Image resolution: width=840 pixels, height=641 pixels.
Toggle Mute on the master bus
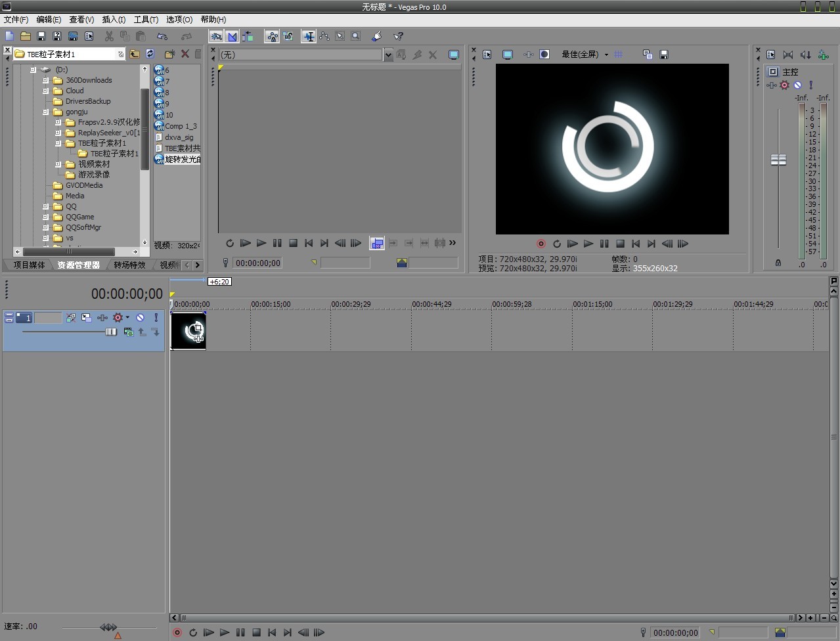(x=797, y=85)
